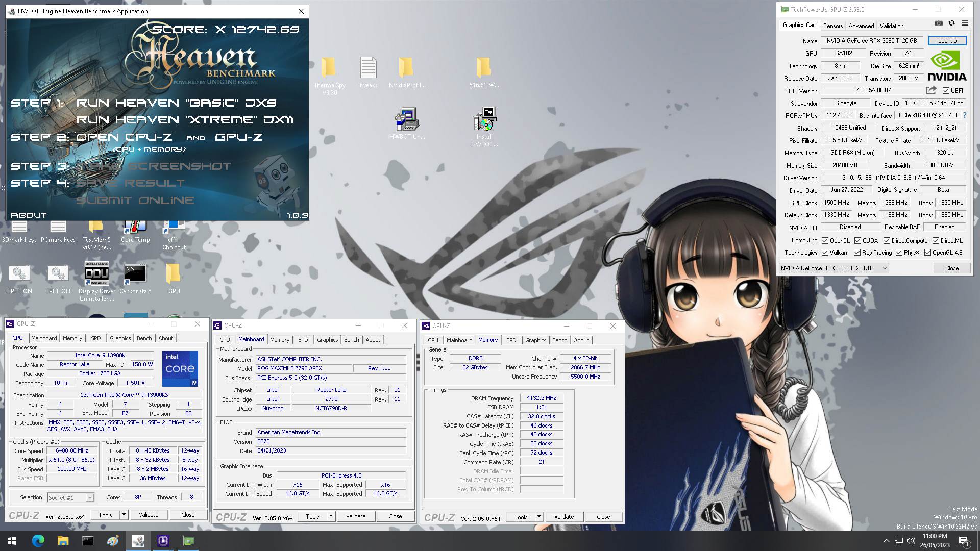Expand Tools dropdown arrow in Memory window
The height and width of the screenshot is (551, 980).
[539, 517]
